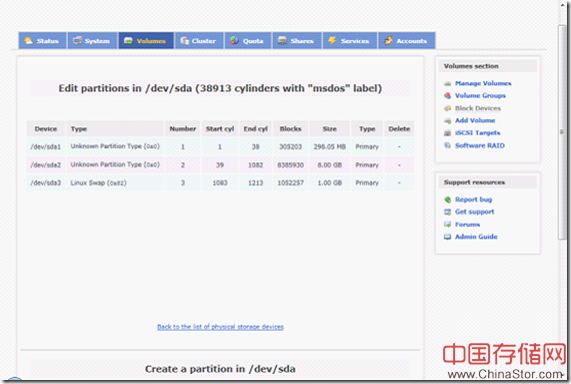This screenshot has height=384, width=571.
Task: Click the Delete column header
Action: pyautogui.click(x=399, y=129)
